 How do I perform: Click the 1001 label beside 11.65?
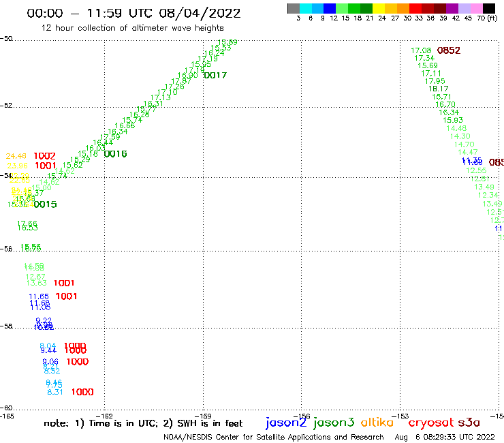(66, 296)
